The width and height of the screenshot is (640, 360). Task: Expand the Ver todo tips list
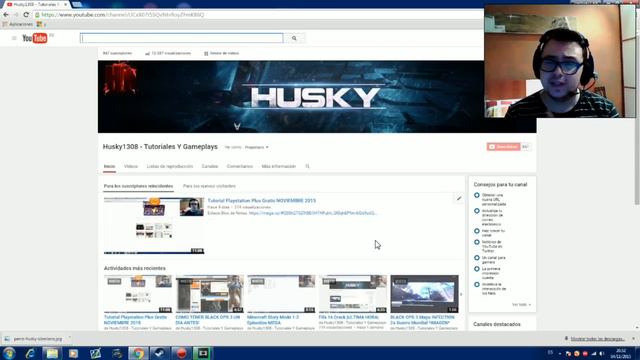coord(521,305)
